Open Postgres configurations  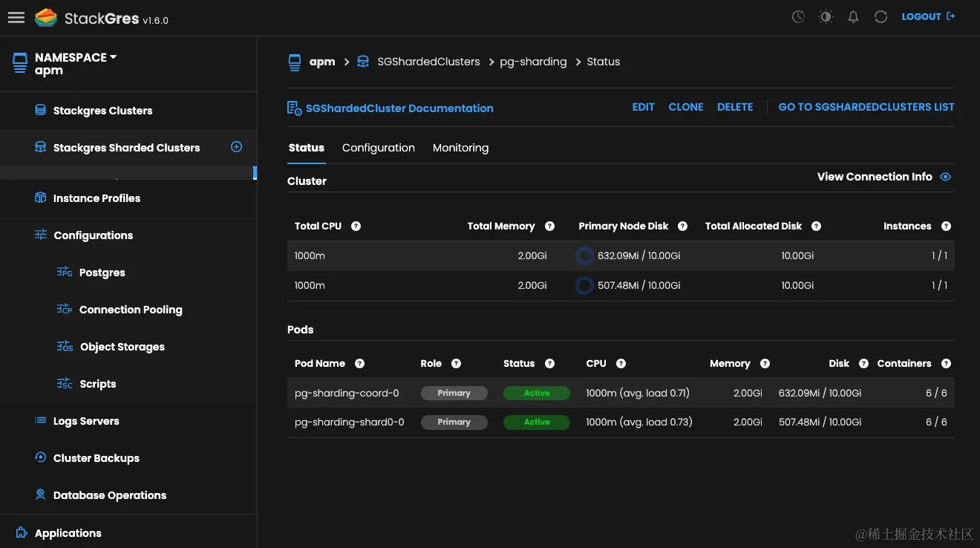coord(102,273)
